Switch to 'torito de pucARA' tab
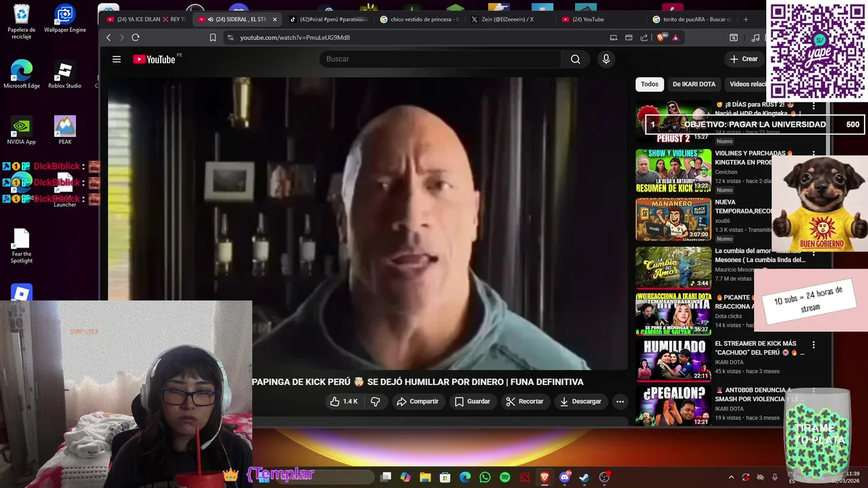 (x=692, y=20)
